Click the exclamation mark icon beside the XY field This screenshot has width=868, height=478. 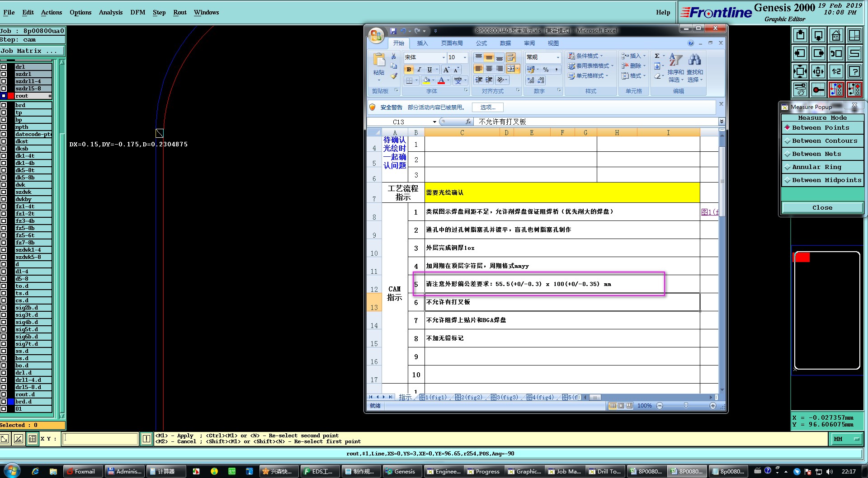click(146, 439)
